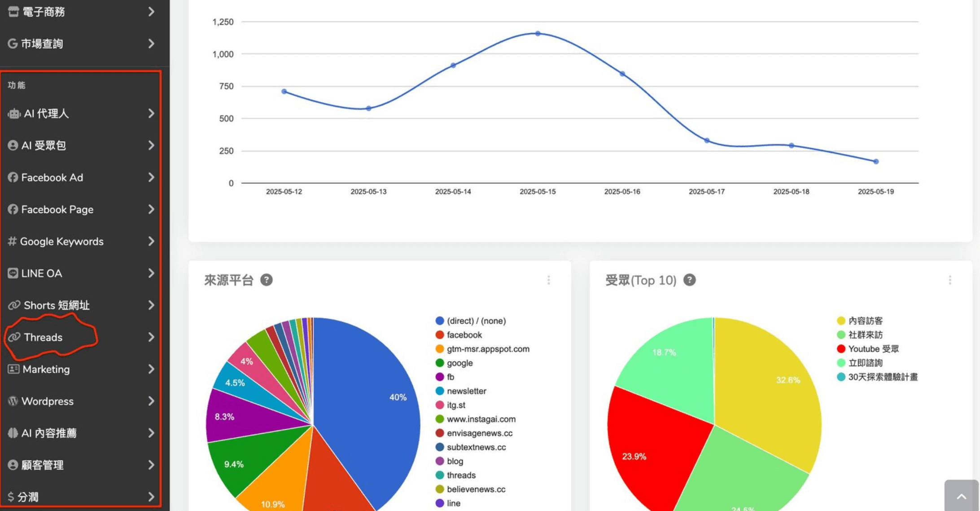This screenshot has height=511, width=980.
Task: Click the 2025-05-15 peak data point
Action: pos(538,34)
